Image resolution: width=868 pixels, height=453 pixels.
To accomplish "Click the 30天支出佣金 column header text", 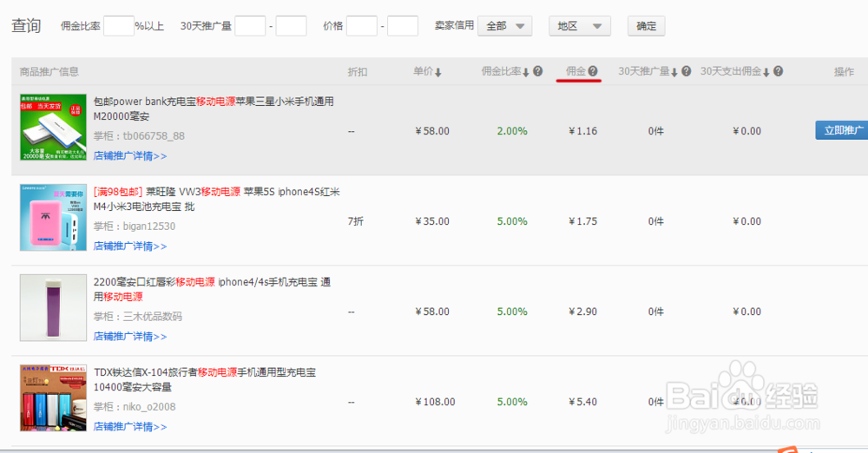I will click(731, 71).
